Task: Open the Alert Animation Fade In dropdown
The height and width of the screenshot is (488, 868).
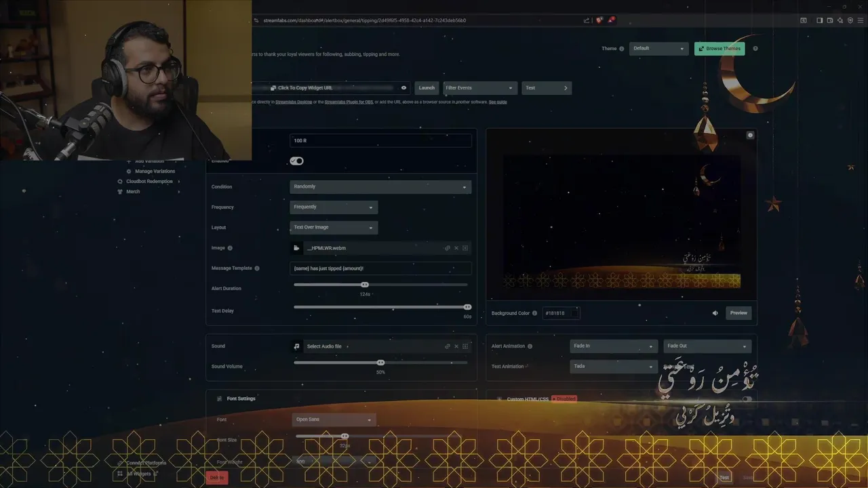Action: click(x=614, y=346)
